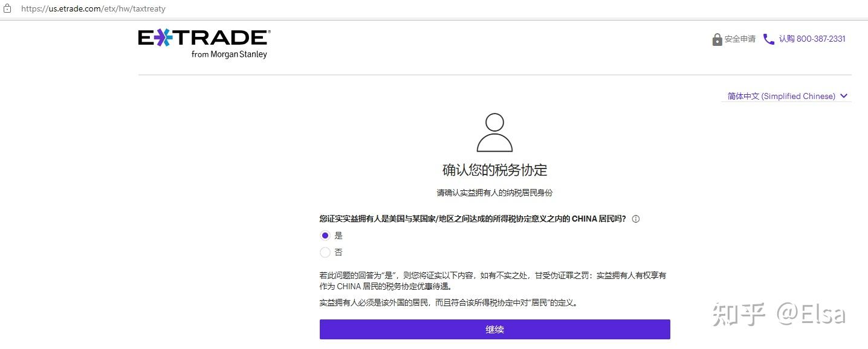Viewport: 868px width, 349px height.
Task: Click the 是 label to confirm Yes
Action: click(338, 235)
